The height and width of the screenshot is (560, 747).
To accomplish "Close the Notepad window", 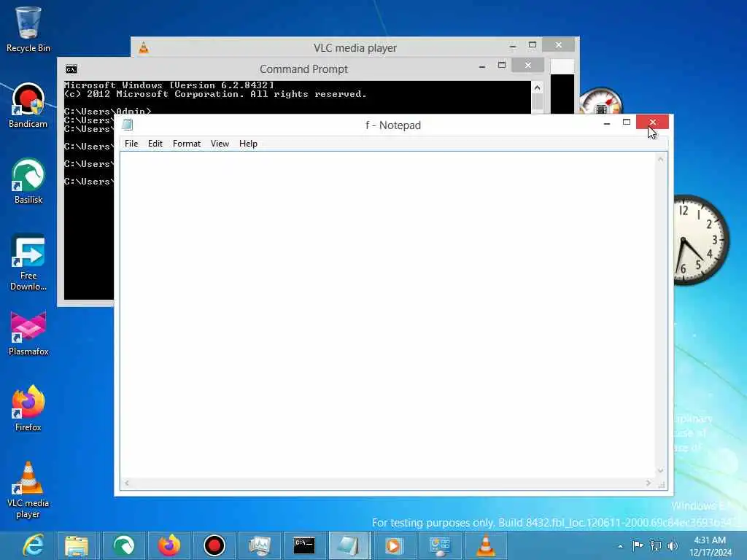I will pos(652,122).
